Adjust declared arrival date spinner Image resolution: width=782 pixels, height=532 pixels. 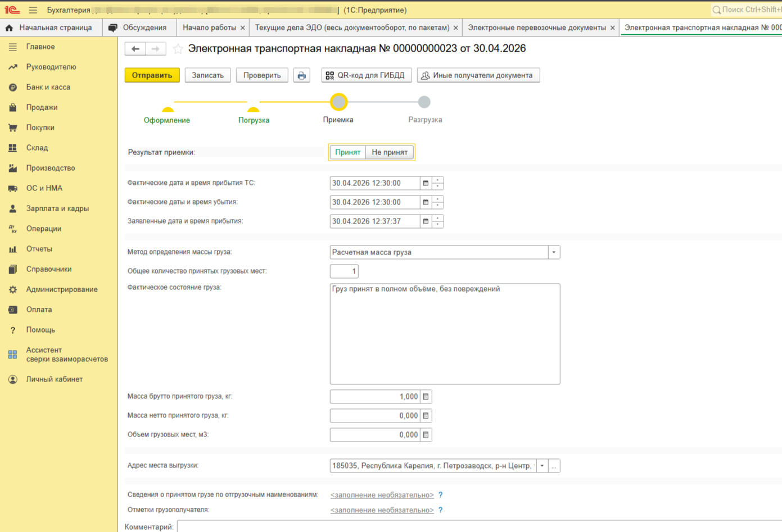(x=438, y=221)
